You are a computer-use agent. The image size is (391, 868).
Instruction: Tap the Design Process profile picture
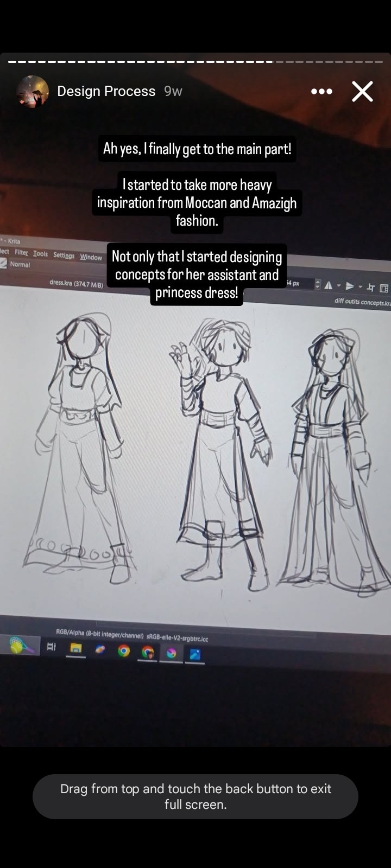[x=33, y=92]
